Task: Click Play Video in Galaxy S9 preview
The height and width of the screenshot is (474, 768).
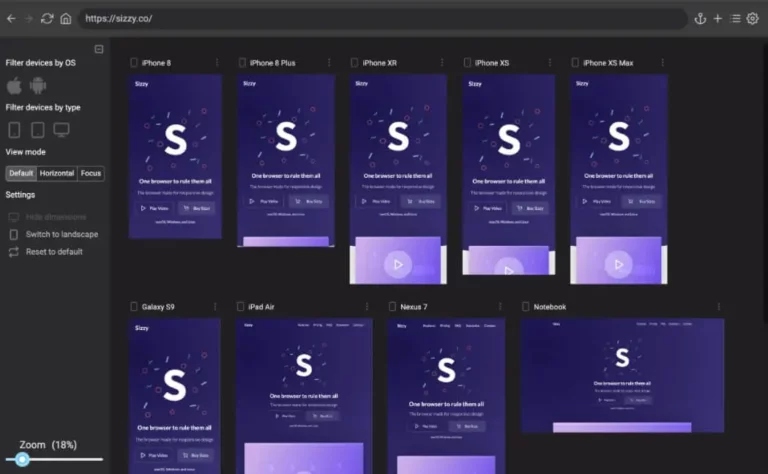Action: click(x=154, y=455)
